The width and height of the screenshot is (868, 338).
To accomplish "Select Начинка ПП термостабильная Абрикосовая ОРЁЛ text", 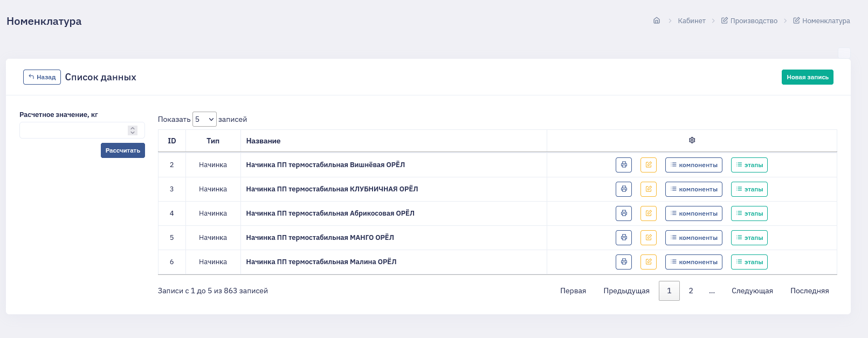I will (330, 213).
